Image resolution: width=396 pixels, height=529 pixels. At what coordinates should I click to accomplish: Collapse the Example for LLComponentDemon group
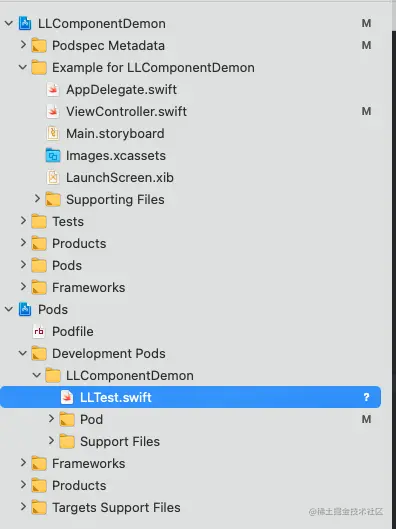coord(23,67)
